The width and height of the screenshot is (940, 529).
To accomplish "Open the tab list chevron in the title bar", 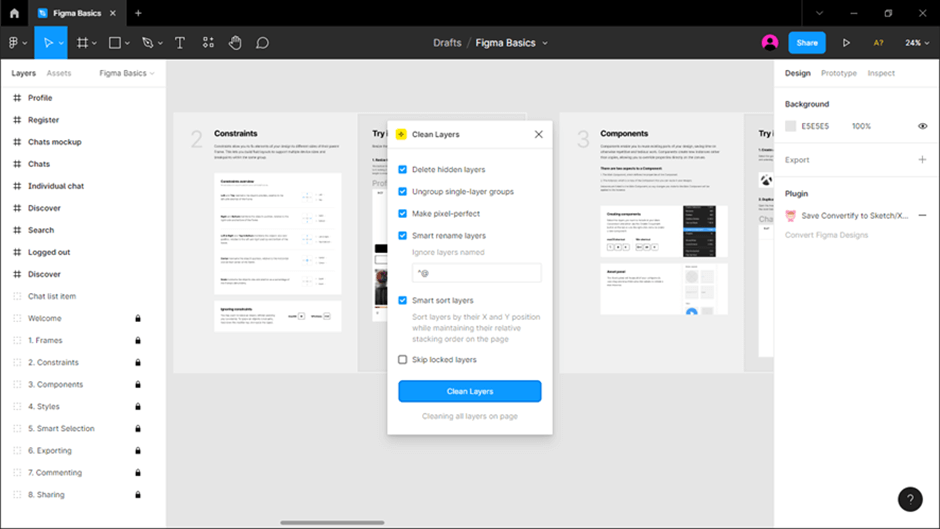I will pyautogui.click(x=819, y=13).
